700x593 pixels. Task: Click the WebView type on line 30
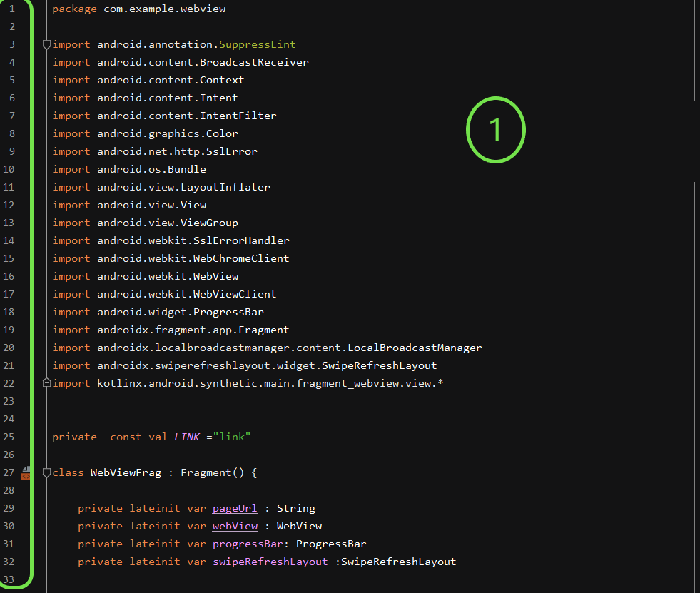tap(299, 526)
